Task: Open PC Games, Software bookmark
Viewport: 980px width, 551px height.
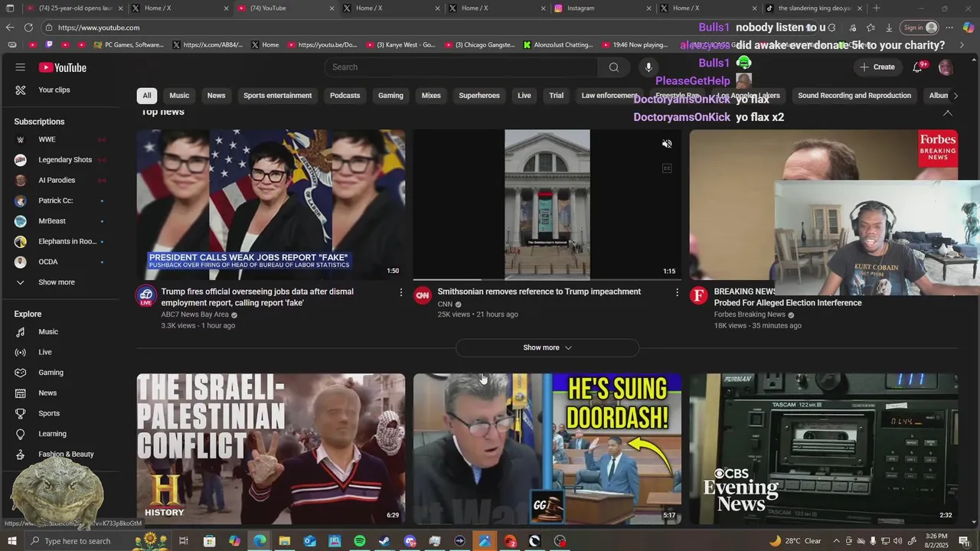Action: click(128, 45)
